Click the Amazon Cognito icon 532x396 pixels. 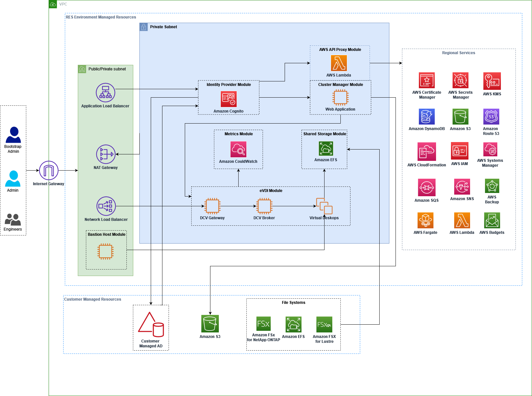[x=228, y=99]
